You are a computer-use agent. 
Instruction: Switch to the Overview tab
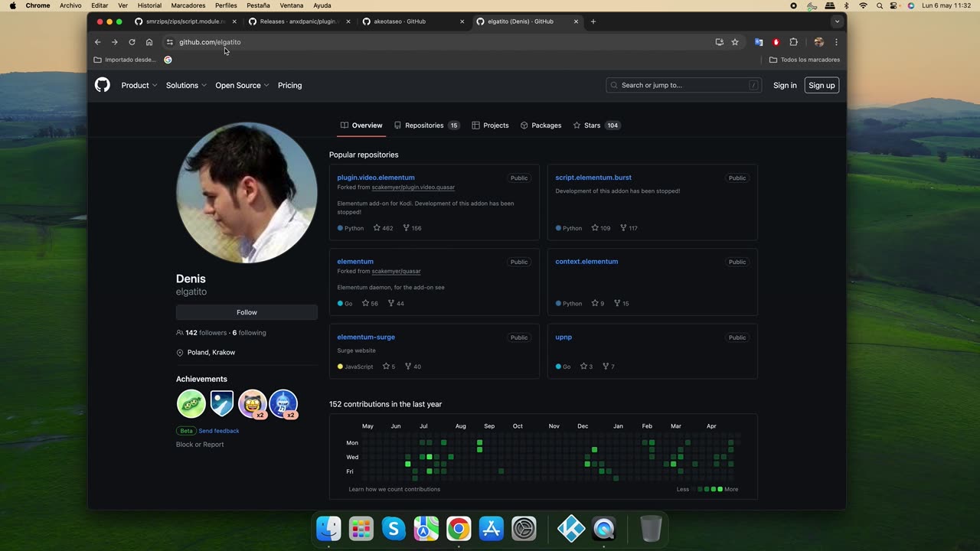click(361, 126)
